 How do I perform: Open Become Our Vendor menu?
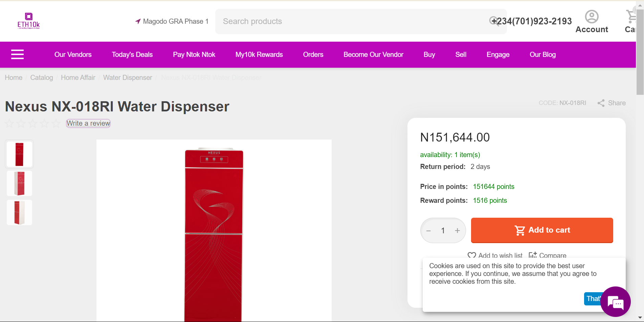click(x=373, y=55)
